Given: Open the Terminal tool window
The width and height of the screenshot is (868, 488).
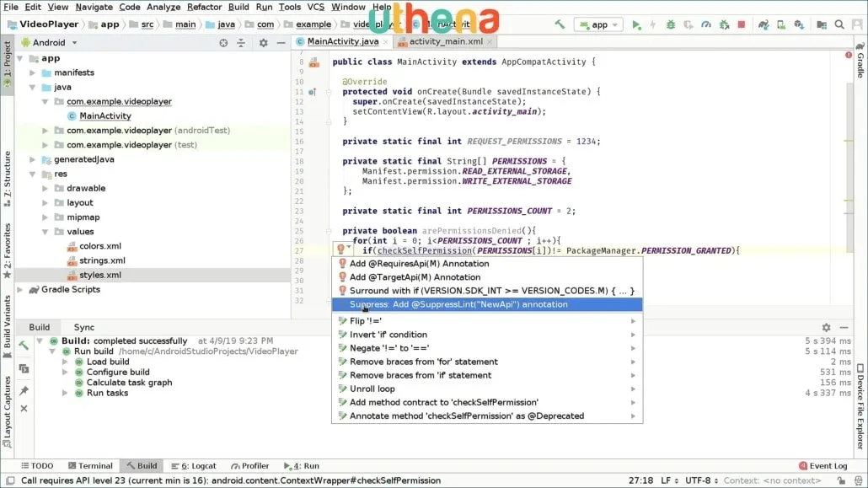Looking at the screenshot, I should [90, 466].
